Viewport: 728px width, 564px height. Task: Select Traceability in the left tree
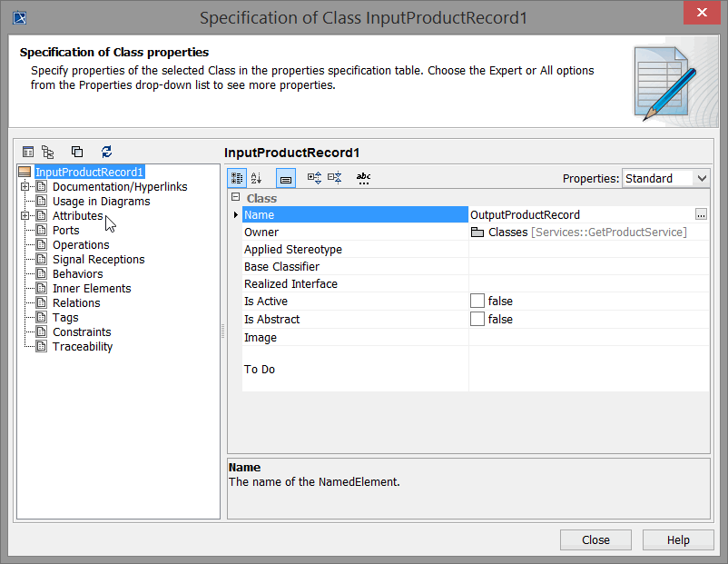(x=82, y=347)
